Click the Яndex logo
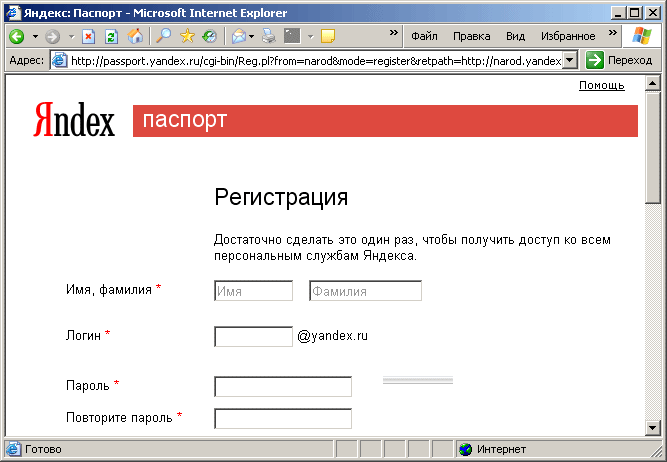The height and width of the screenshot is (462, 667). (74, 119)
